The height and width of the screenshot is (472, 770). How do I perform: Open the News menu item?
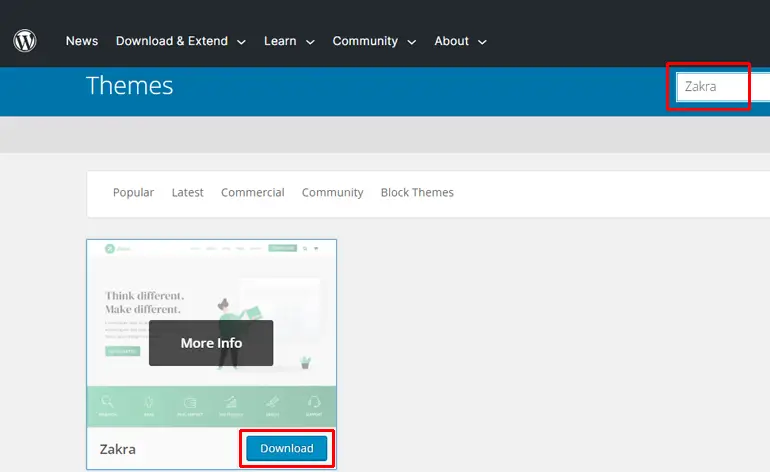82,41
